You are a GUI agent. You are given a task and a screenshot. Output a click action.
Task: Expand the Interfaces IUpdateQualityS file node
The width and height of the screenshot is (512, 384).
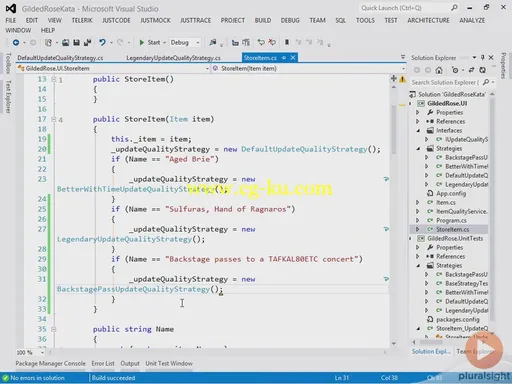tap(427, 139)
